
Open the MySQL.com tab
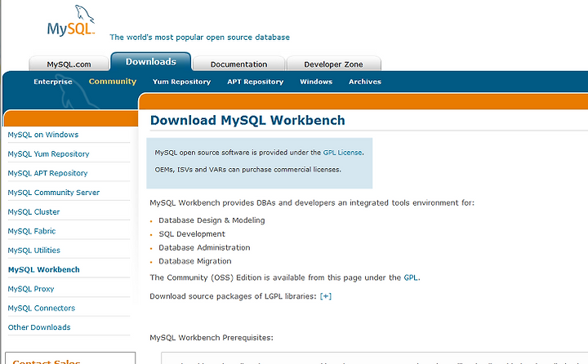click(x=69, y=64)
